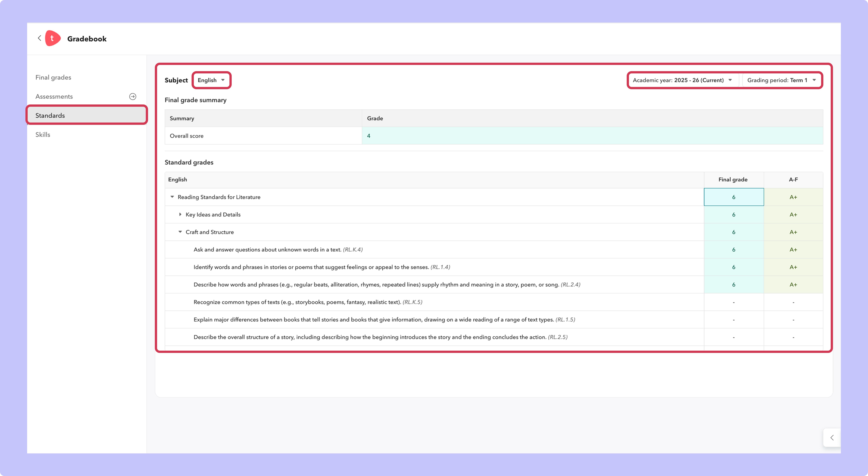Select Final grade 6 for Craft and Structure
Viewport: 868px width, 476px height.
pos(734,232)
